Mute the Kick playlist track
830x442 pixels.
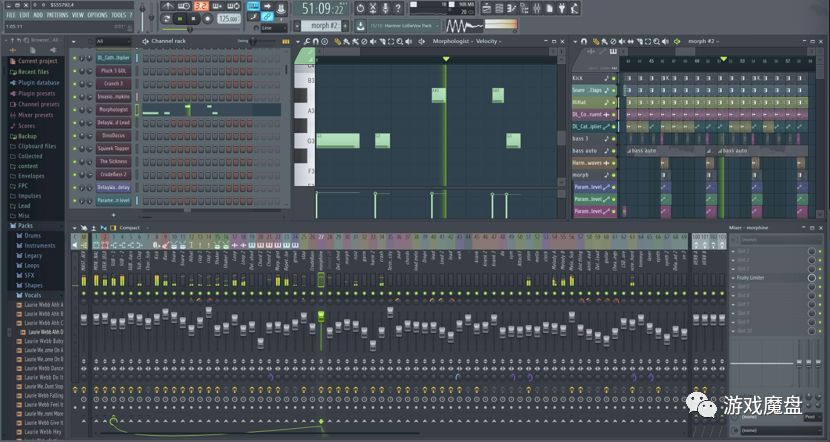(x=614, y=78)
